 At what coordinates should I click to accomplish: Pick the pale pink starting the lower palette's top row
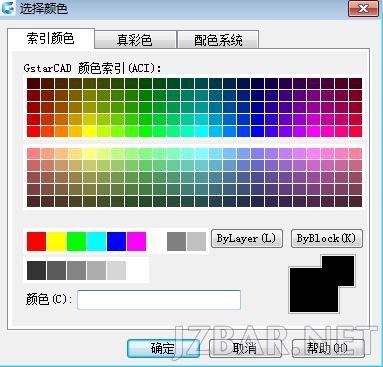[x=33, y=153]
